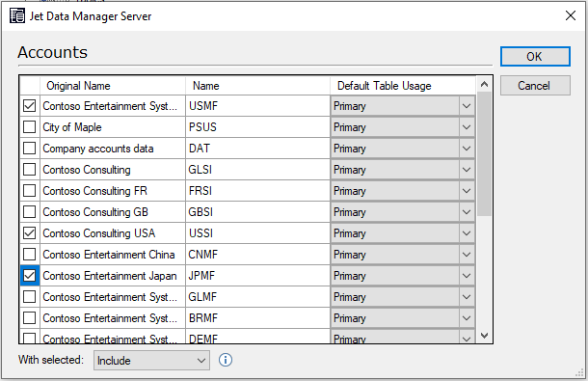This screenshot has width=588, height=381.
Task: Click the Jet Data Manager Server title icon
Action: (17, 16)
